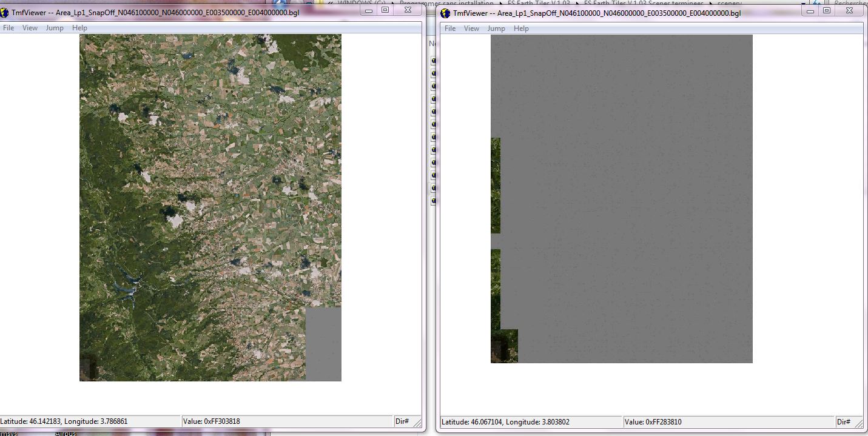Open the File menu in right TmfViewer window
This screenshot has height=436, width=868.
click(x=450, y=29)
